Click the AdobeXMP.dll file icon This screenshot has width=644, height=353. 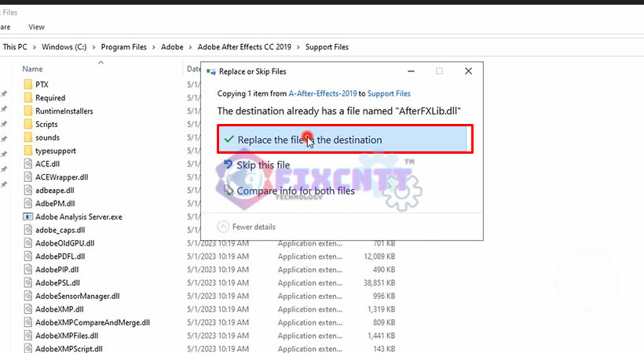tap(28, 309)
